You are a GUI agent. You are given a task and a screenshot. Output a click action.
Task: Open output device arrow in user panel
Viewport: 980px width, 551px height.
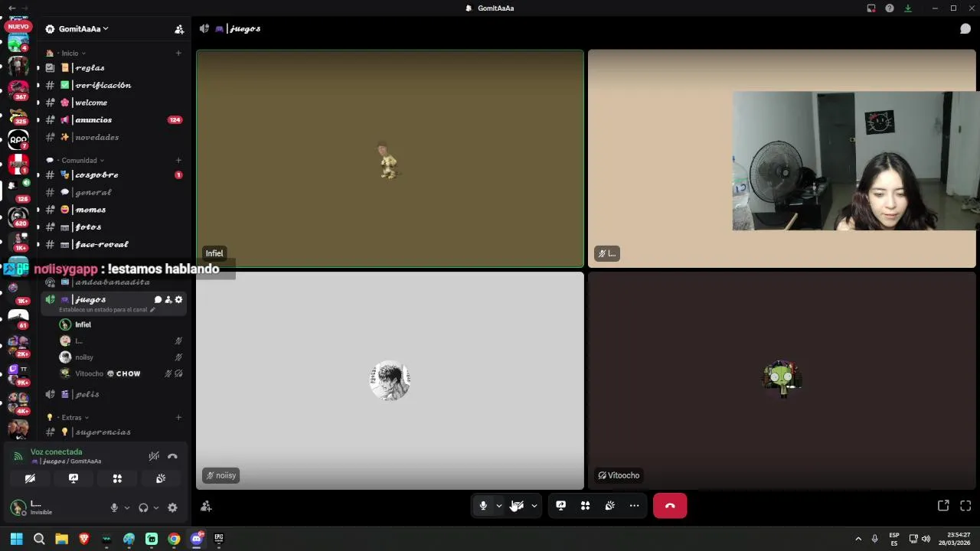tap(155, 507)
